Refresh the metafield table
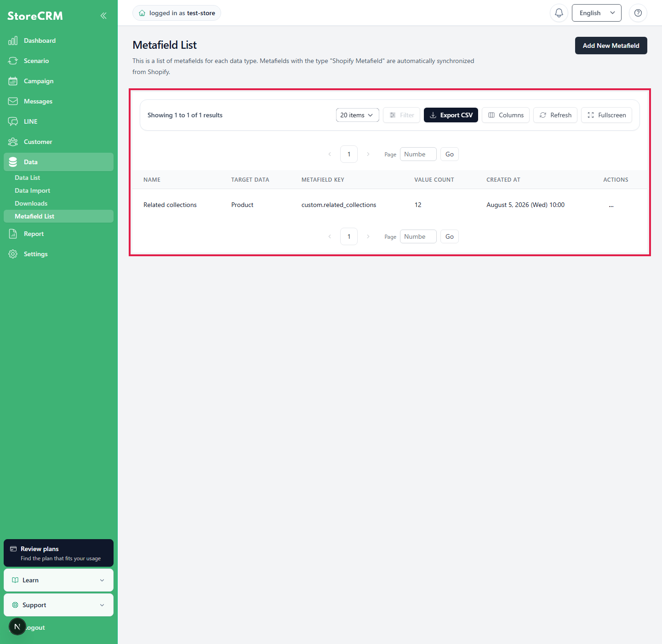 pos(555,115)
